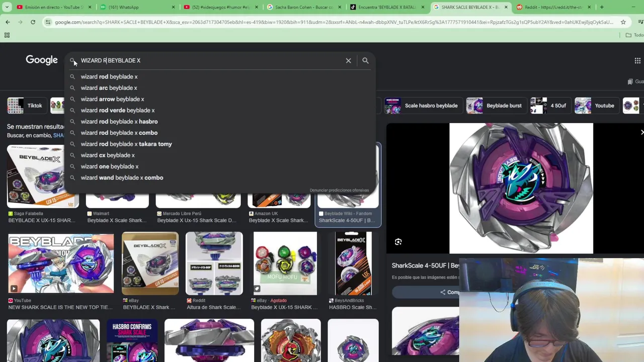This screenshot has height=362, width=644.
Task: Close the WhatsApp tab
Action: [173, 7]
